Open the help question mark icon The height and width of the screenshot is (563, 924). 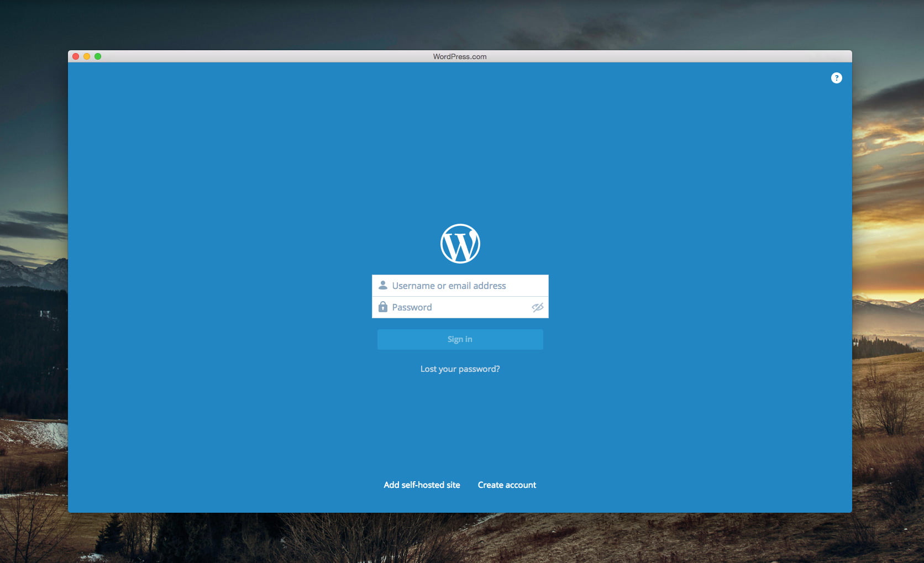(x=836, y=78)
